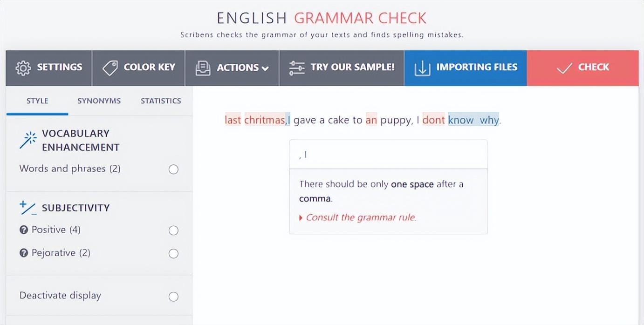Select the Deactivate display radio button
The image size is (644, 325).
[173, 297]
